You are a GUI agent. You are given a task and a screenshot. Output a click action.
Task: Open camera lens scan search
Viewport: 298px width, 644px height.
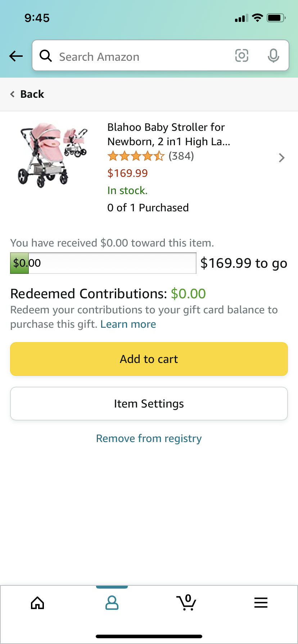(x=241, y=56)
